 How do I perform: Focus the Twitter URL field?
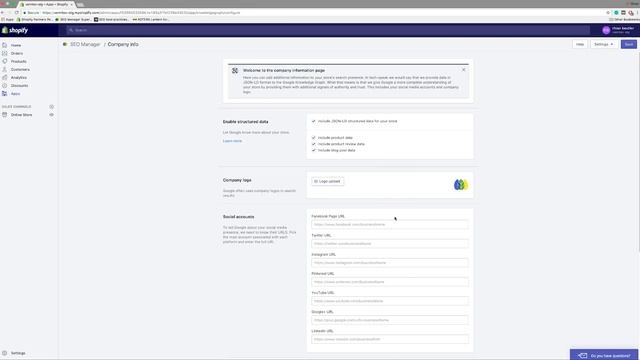click(x=390, y=244)
